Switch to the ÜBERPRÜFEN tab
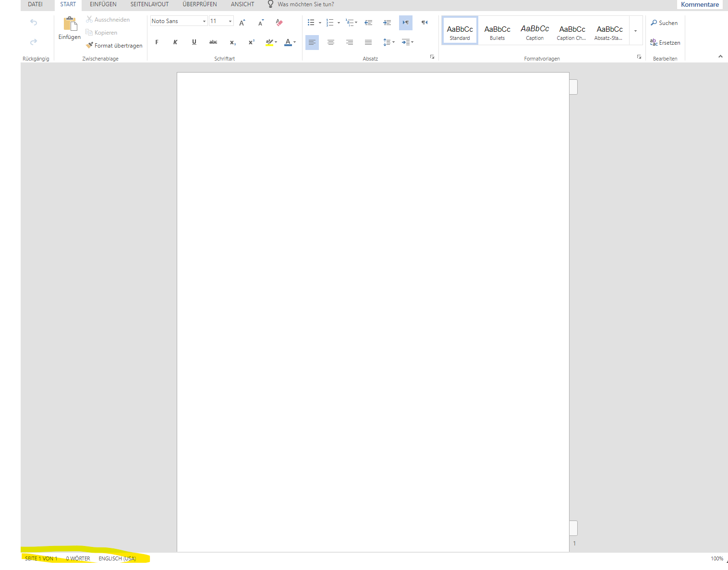728x570 pixels. coord(200,4)
